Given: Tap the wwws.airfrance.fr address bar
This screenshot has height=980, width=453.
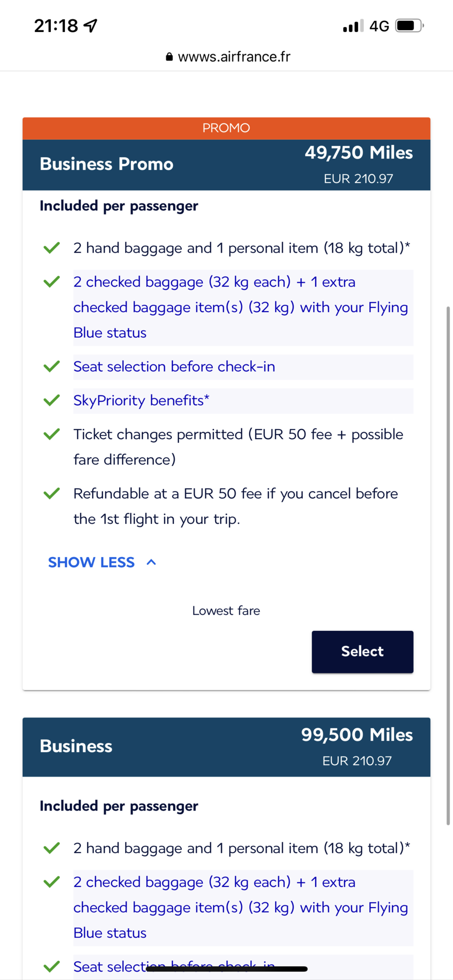Looking at the screenshot, I should tap(234, 57).
